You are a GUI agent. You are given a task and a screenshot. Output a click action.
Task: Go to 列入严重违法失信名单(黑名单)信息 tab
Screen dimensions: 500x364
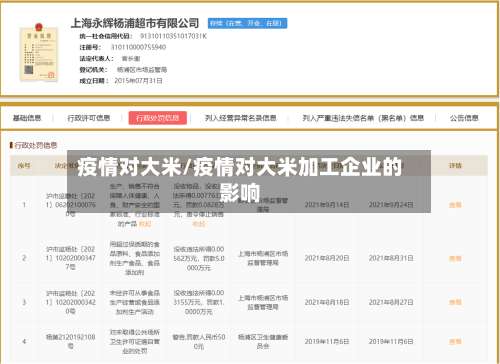click(x=363, y=118)
